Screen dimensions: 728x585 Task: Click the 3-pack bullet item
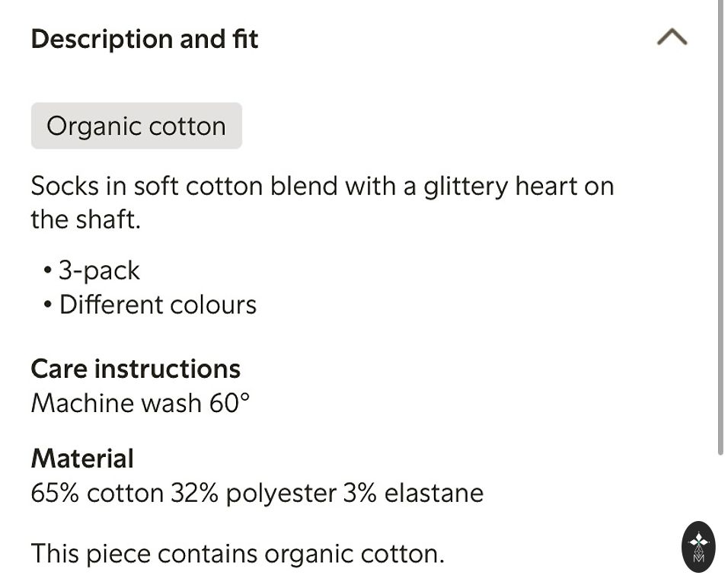coord(99,270)
